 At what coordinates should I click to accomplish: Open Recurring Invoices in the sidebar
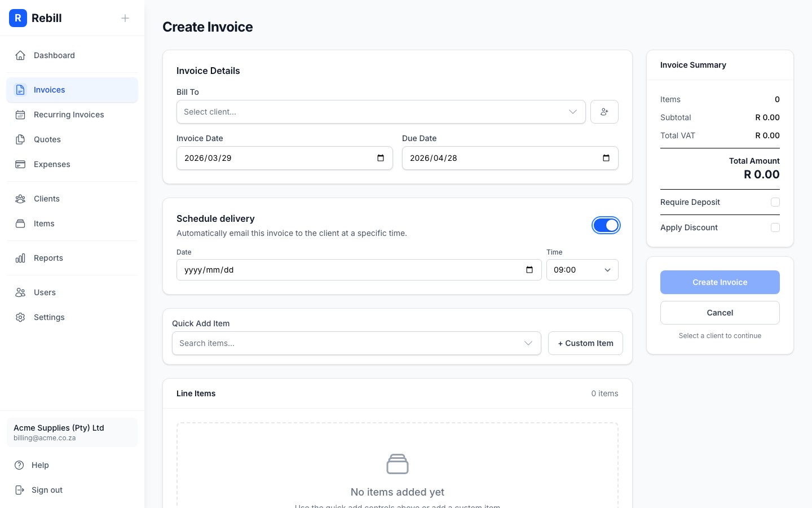tap(69, 115)
